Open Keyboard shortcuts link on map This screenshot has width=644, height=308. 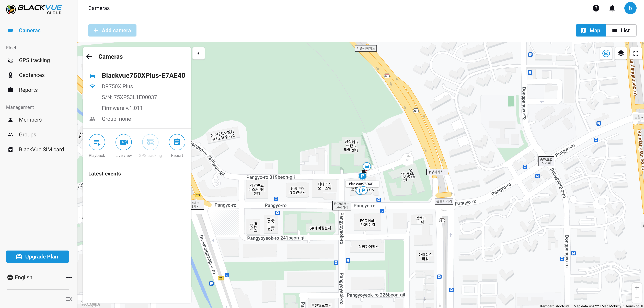point(555,306)
